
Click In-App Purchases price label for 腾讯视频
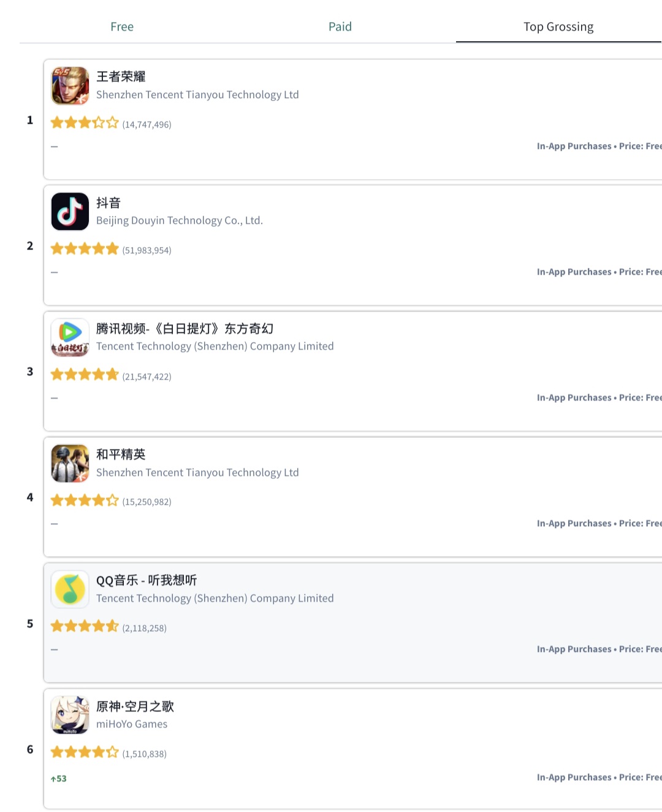pyautogui.click(x=599, y=397)
